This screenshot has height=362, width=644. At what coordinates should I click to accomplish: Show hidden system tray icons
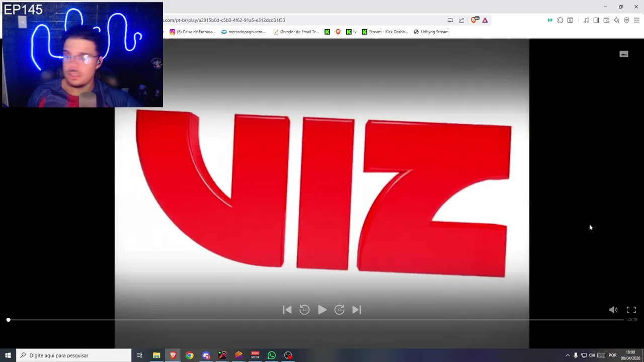[x=568, y=355]
